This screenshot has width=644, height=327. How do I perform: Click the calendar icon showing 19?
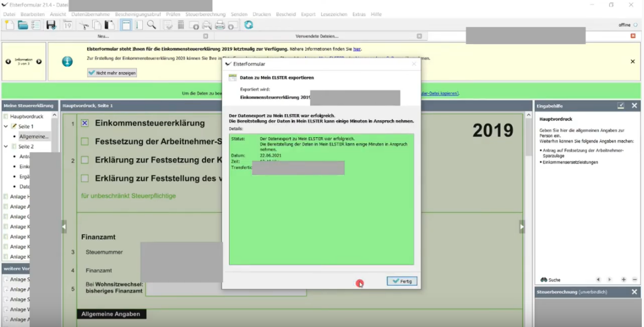click(68, 25)
